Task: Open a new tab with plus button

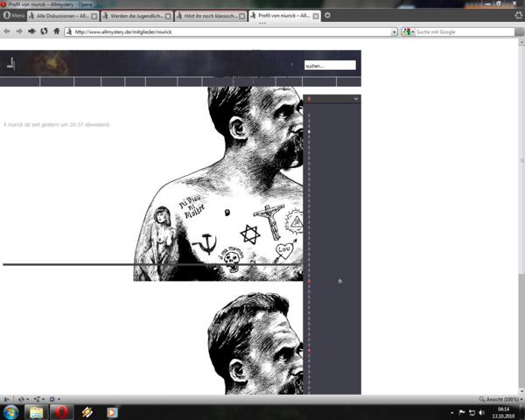Action: pyautogui.click(x=327, y=16)
